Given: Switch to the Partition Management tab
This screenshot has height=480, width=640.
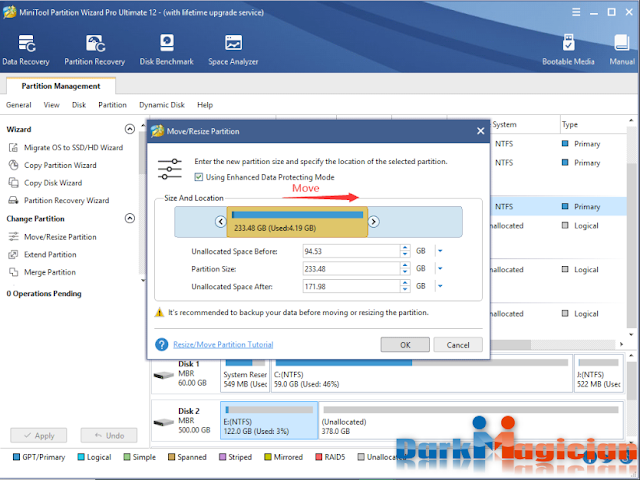Looking at the screenshot, I should (61, 86).
